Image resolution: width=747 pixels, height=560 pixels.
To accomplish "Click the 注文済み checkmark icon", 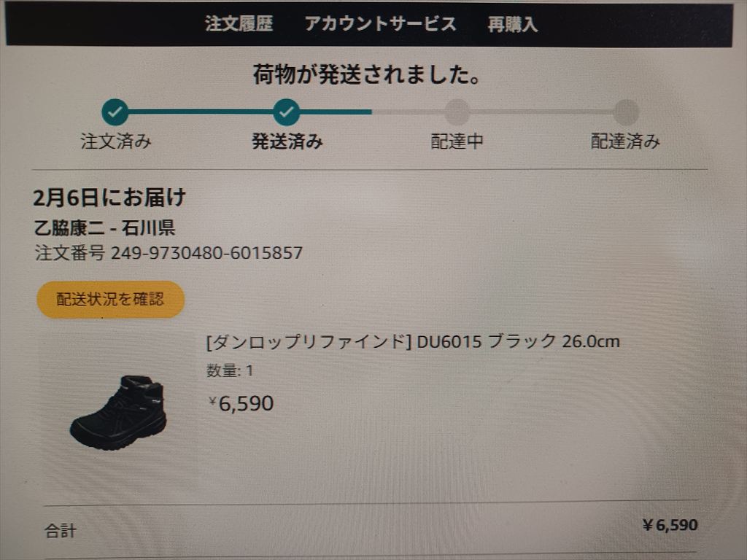I will [x=115, y=112].
